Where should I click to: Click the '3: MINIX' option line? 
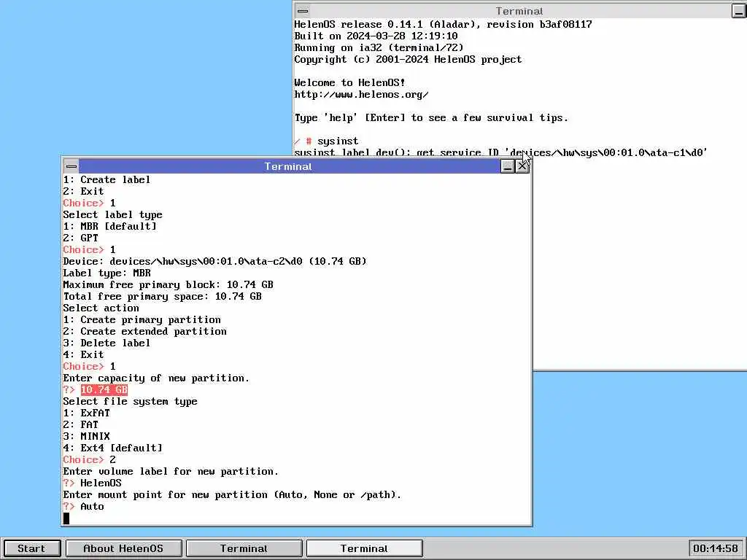click(86, 436)
